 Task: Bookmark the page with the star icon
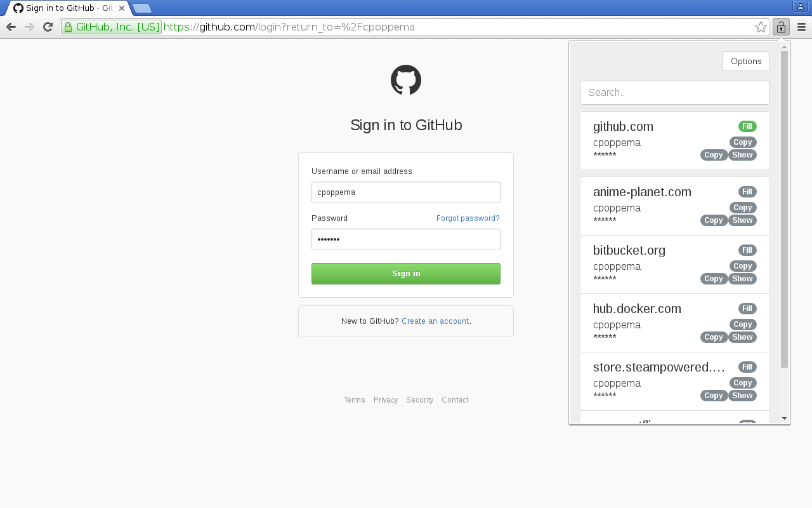click(761, 27)
